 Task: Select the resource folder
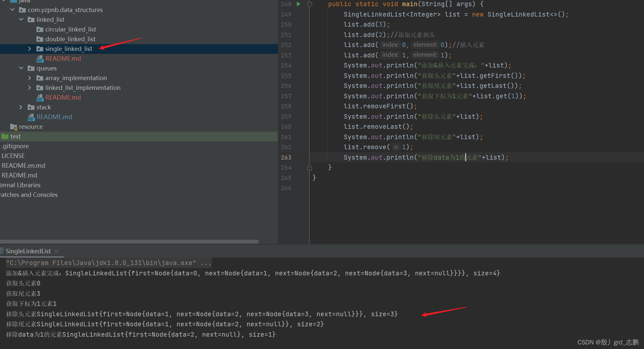coord(31,126)
